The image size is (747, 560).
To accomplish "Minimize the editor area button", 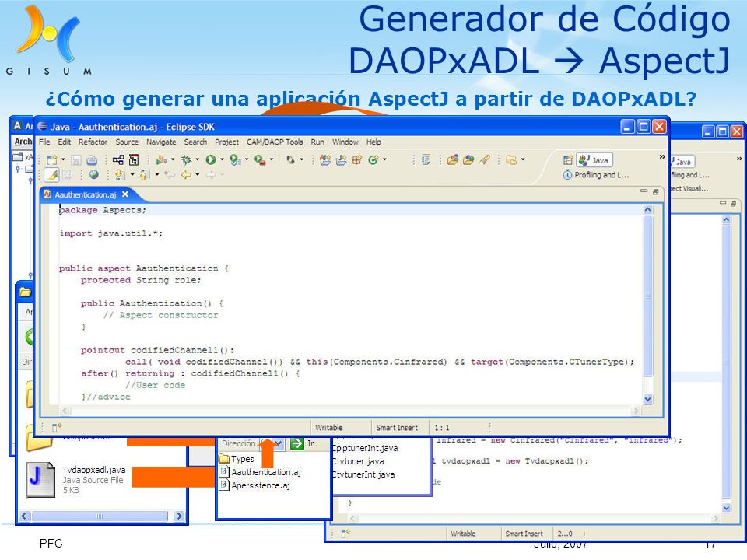I will [644, 191].
